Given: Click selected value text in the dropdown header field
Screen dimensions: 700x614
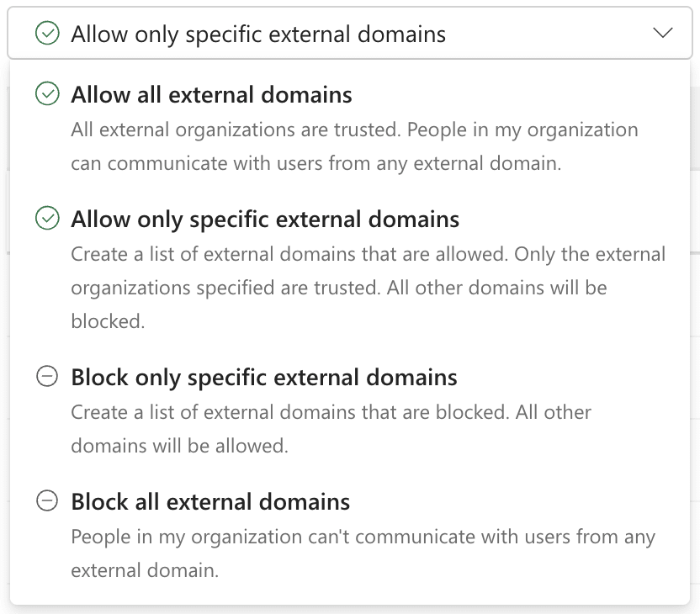Looking at the screenshot, I should point(258,34).
